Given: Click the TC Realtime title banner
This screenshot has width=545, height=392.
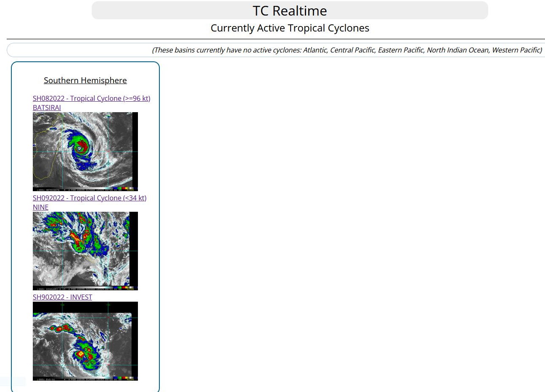Looking at the screenshot, I should 289,11.
